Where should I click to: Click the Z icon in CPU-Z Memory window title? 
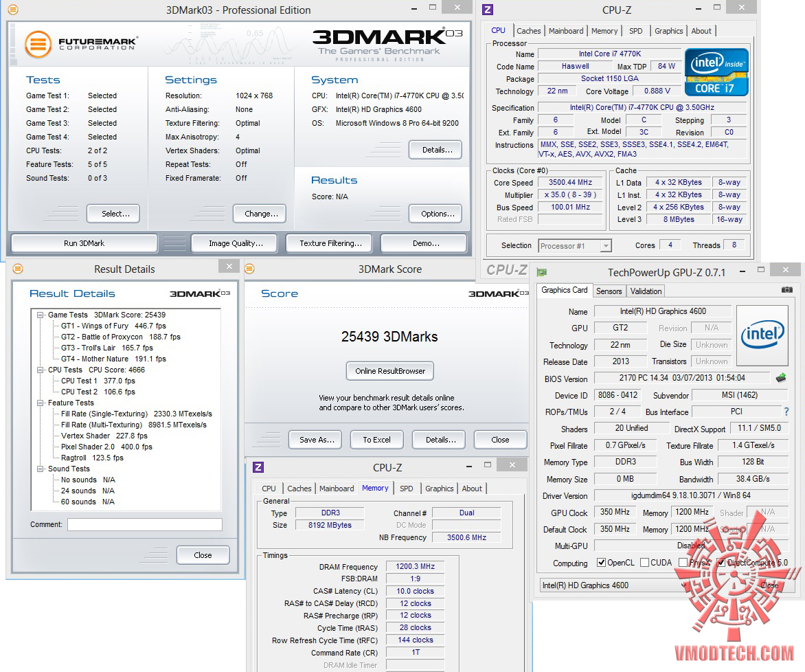[258, 467]
